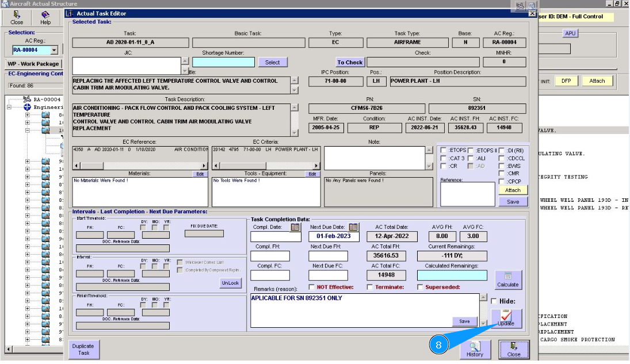
Task: Click the Remarks text area
Action: 365,310
